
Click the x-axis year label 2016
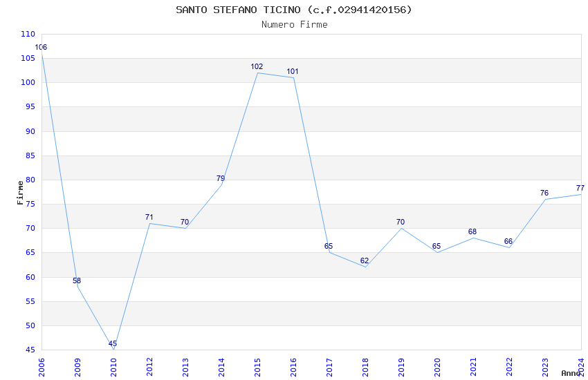click(293, 368)
